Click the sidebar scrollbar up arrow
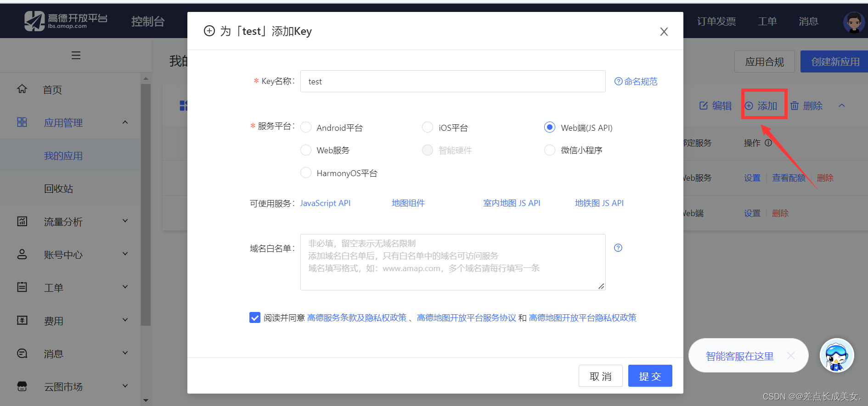 pos(146,78)
